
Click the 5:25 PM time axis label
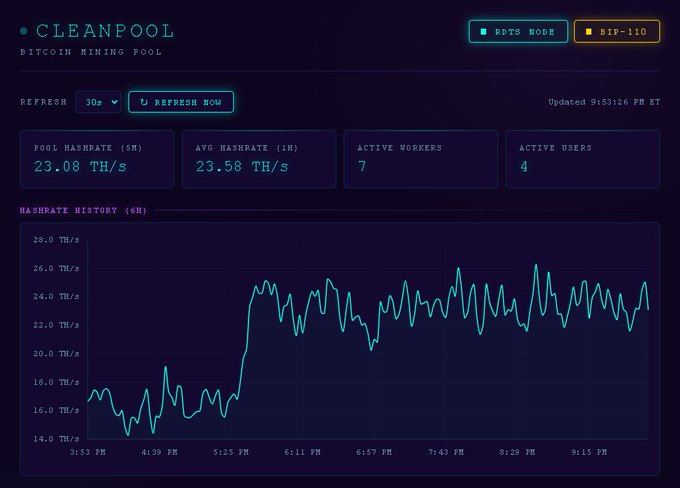[231, 452]
